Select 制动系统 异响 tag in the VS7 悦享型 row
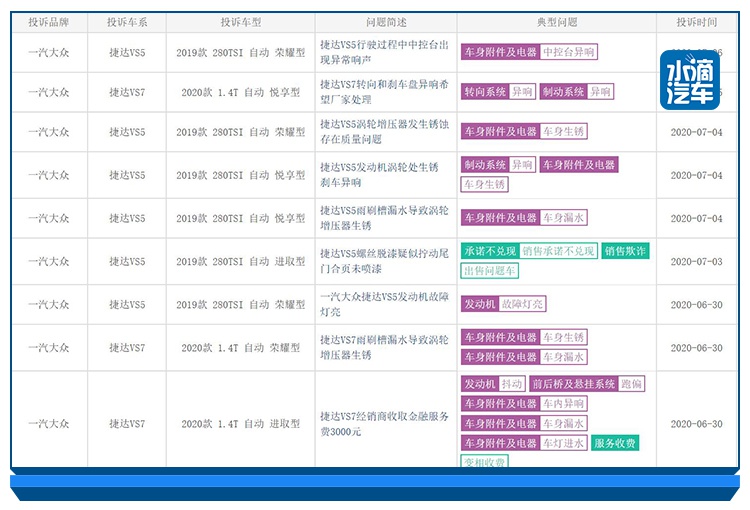The image size is (750, 510). coord(576,91)
